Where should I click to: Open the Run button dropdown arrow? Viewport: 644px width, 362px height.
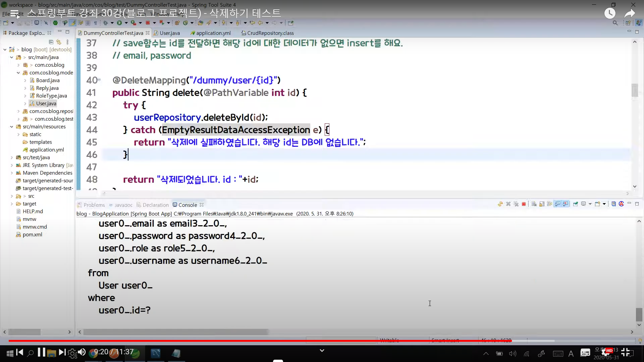126,23
